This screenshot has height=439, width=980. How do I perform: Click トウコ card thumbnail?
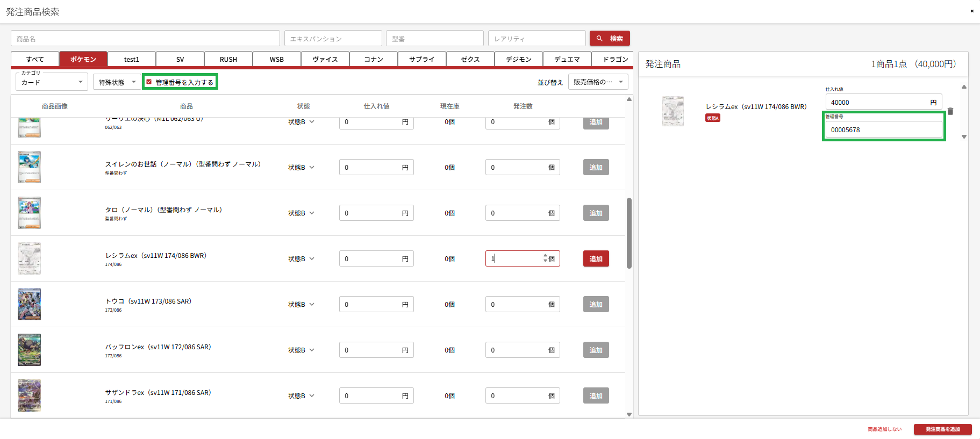click(x=29, y=304)
